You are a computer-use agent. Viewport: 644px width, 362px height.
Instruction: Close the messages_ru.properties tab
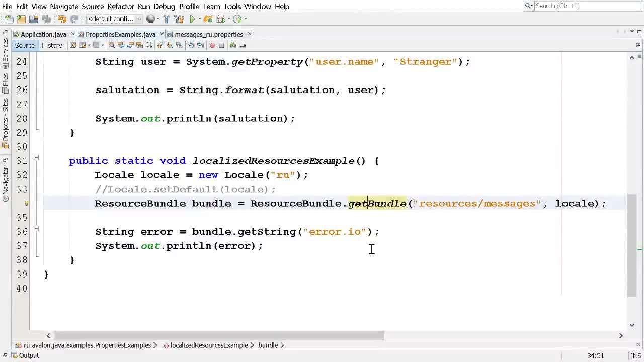[250, 34]
